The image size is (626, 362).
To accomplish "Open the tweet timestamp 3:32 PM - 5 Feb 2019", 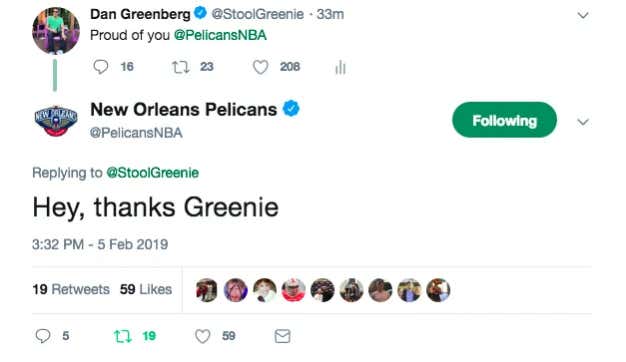I will coord(100,244).
